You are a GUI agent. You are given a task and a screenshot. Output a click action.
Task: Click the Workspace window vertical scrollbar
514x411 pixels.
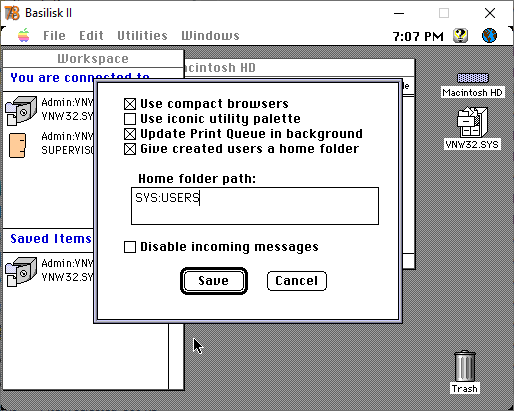click(x=176, y=356)
